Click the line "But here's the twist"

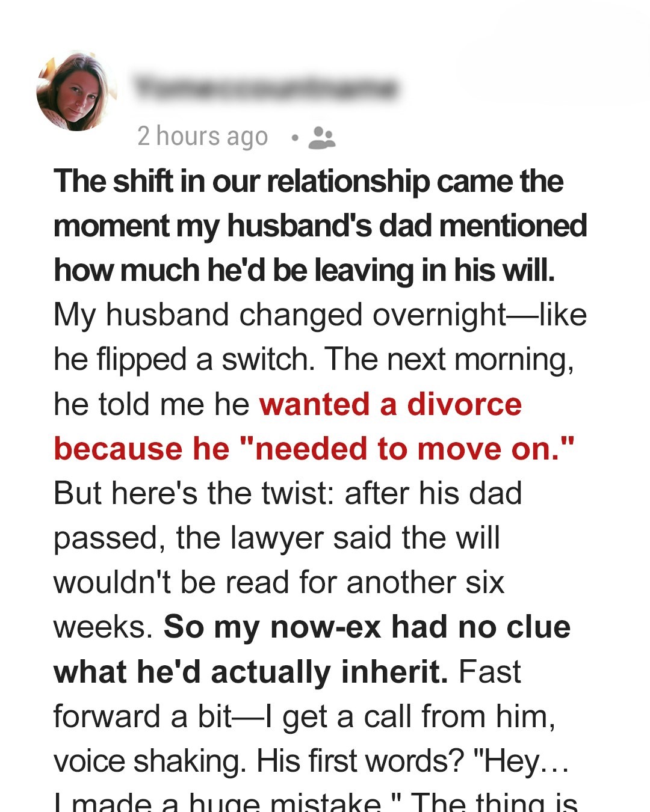288,493
